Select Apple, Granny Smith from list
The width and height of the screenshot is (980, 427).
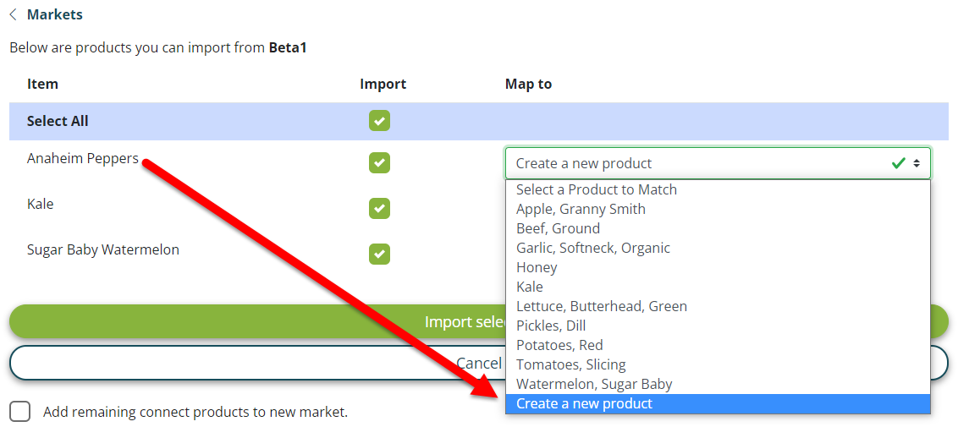point(581,209)
